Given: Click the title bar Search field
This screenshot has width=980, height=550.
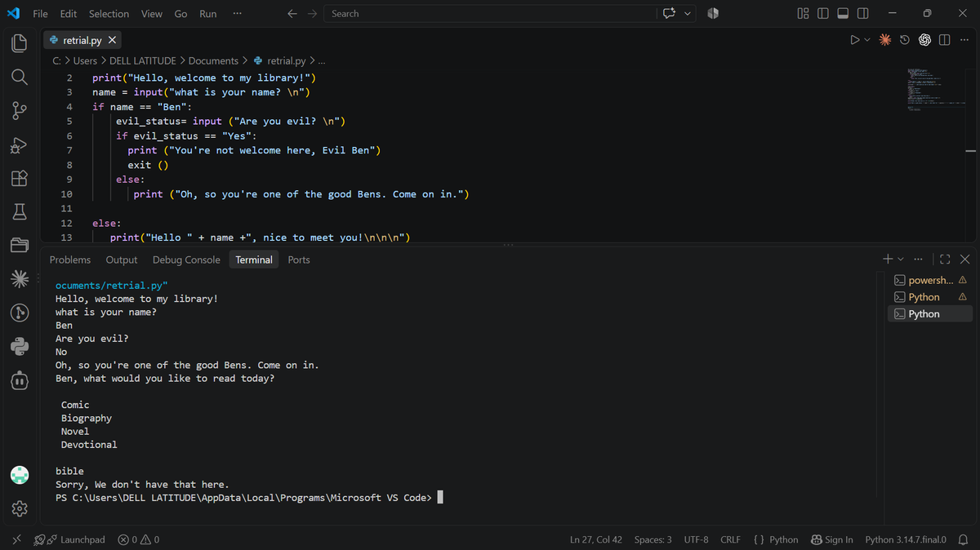Looking at the screenshot, I should click(x=490, y=14).
